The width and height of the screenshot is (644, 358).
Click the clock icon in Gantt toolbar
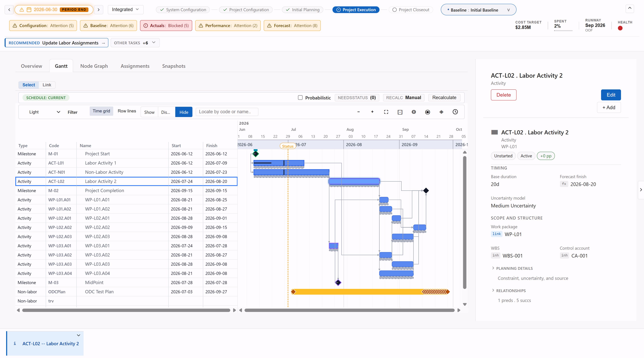click(455, 112)
